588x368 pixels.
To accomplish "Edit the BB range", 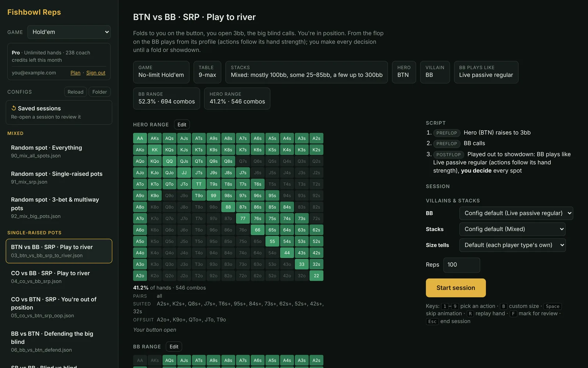I will pos(174,347).
